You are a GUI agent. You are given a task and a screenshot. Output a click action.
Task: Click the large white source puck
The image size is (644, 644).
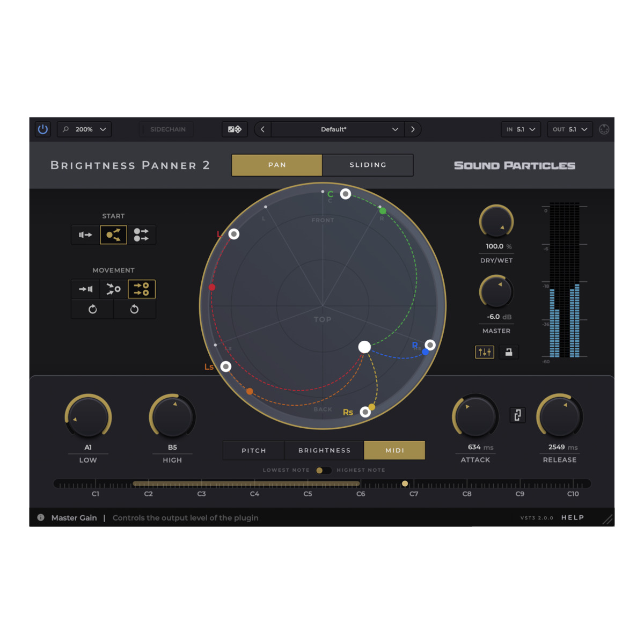point(364,347)
